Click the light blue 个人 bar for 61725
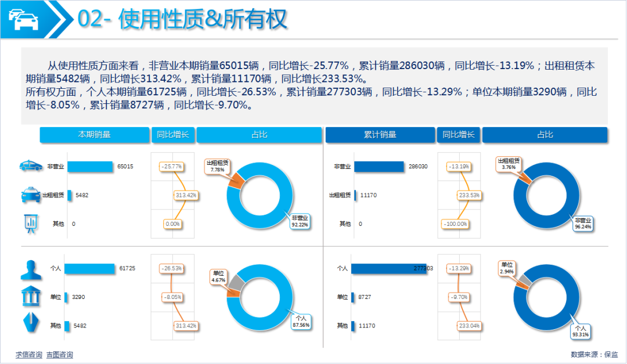Image resolution: width=627 pixels, height=364 pixels. (x=89, y=268)
